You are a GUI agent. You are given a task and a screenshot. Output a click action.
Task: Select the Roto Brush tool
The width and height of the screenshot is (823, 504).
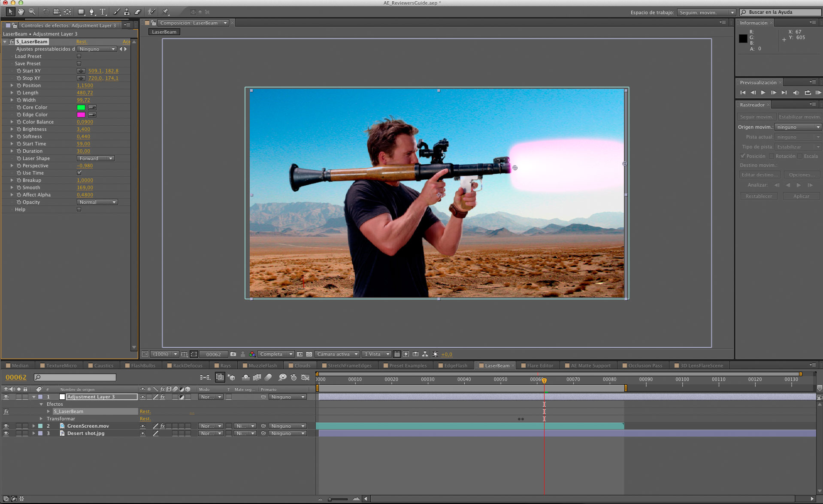click(152, 12)
